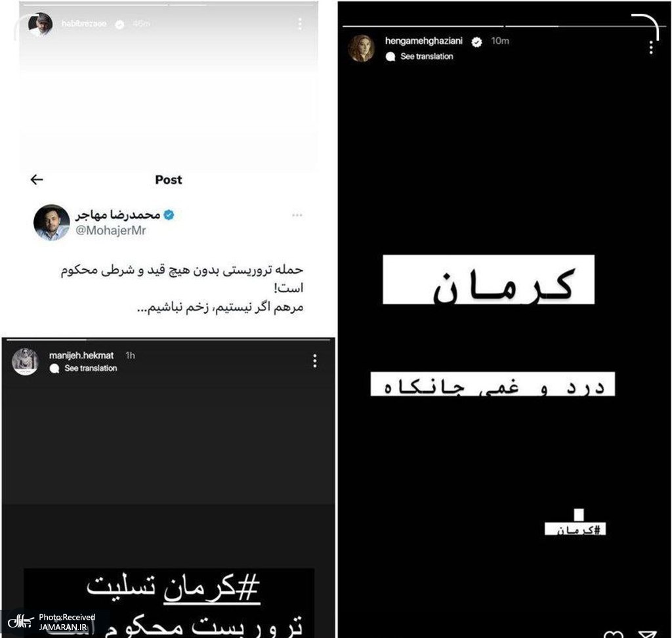Click the Jamaran logo watermark
Screen dimensions: 672x638
pyautogui.click(x=20, y=622)
